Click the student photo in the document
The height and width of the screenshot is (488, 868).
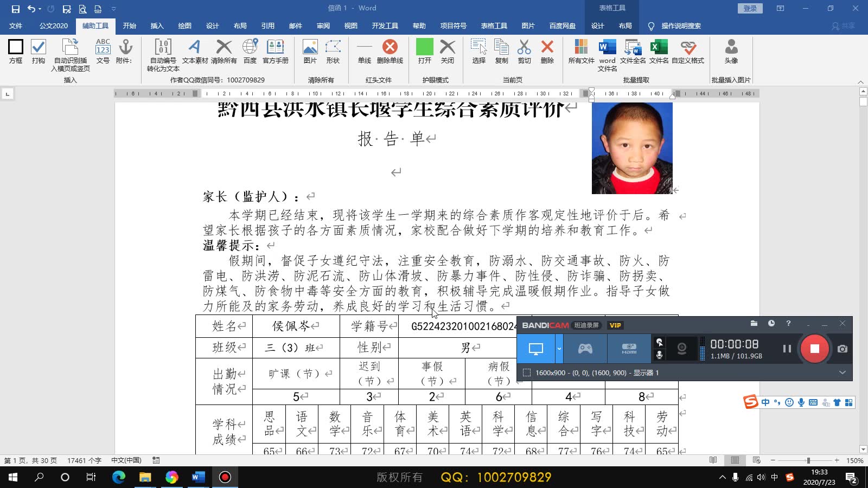(x=631, y=147)
